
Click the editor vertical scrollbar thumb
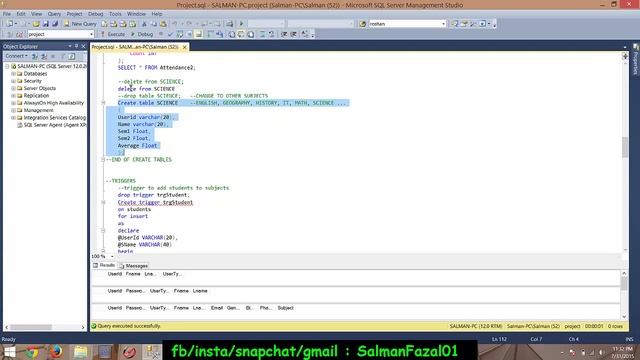(x=624, y=147)
